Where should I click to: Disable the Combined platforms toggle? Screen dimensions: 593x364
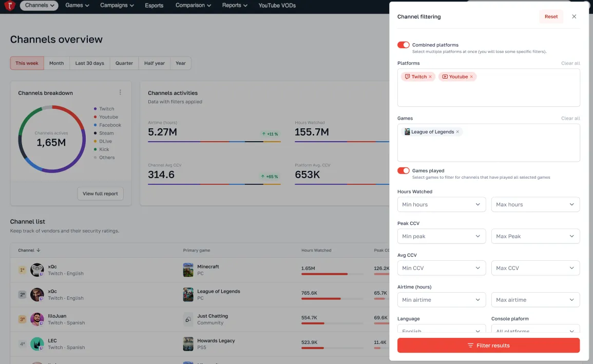(x=404, y=45)
